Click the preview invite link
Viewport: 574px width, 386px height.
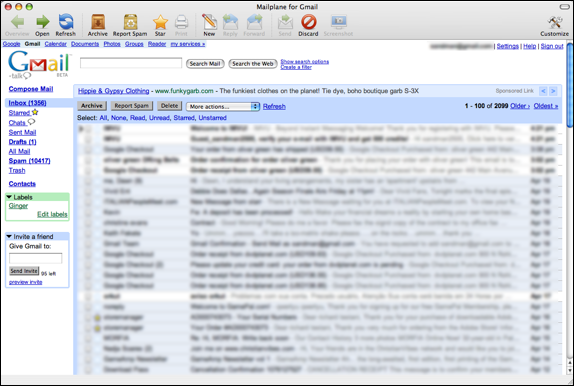click(26, 282)
